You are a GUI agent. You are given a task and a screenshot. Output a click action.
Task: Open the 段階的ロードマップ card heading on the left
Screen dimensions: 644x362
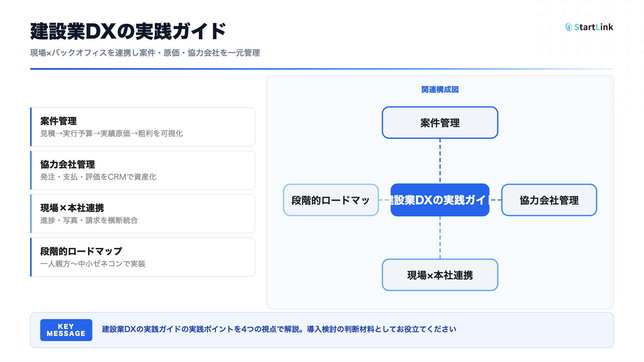81,251
